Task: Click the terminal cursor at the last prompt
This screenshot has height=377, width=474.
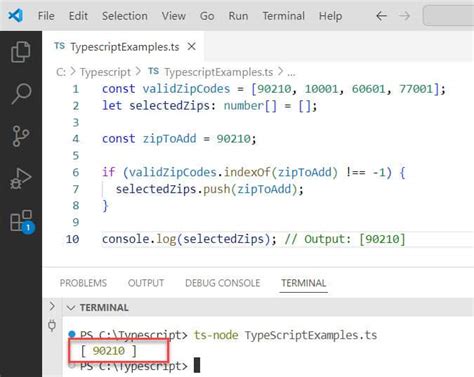Action: point(197,365)
